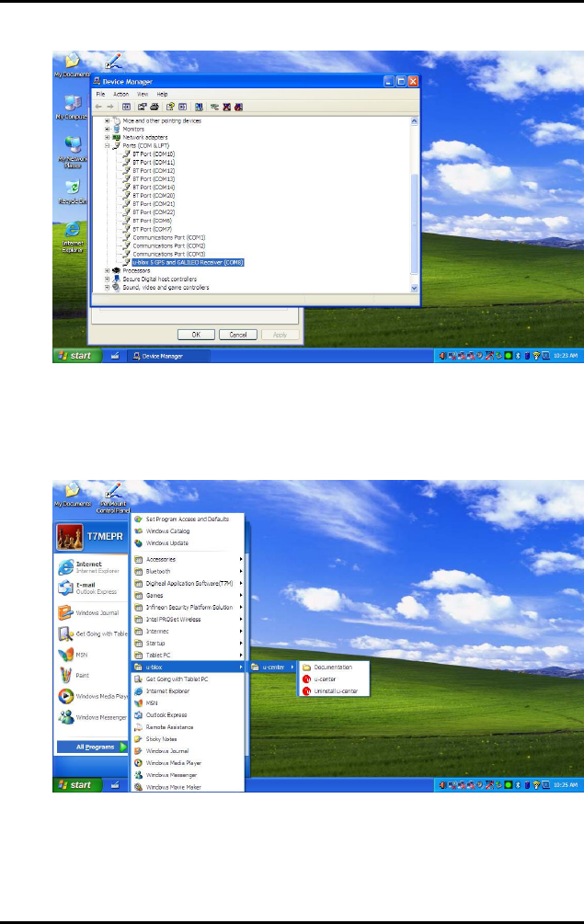This screenshot has height=924, width=584.
Task: Expand Sound, video and game controllers node
Action: click(x=108, y=288)
